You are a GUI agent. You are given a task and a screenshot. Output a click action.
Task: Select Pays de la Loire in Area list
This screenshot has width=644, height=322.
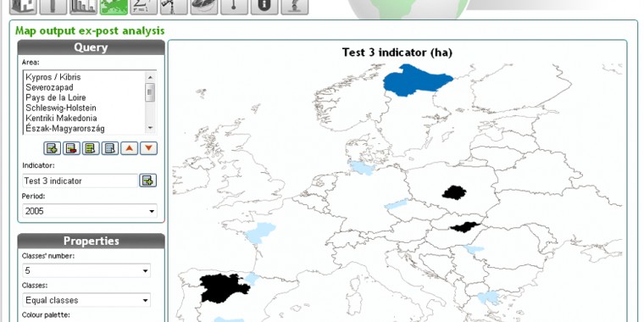tap(56, 97)
